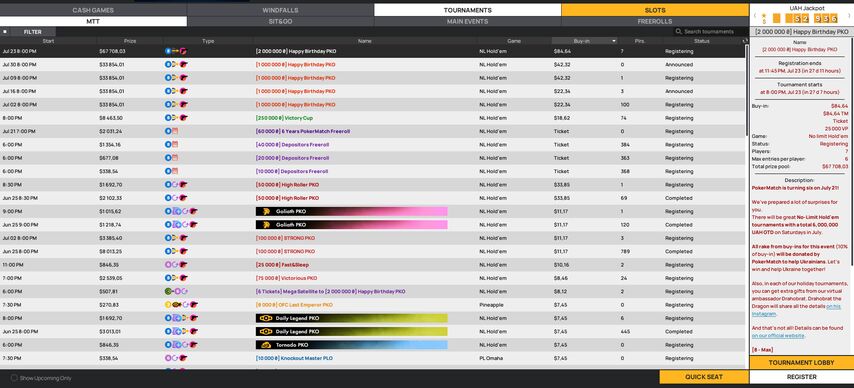
Task: Click the search magnifier icon
Action: click(679, 32)
